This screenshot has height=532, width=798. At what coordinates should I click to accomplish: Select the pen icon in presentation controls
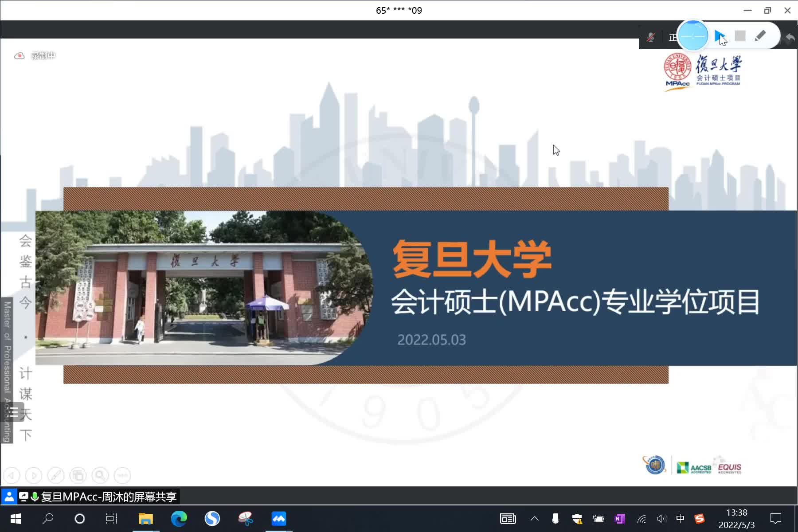(56, 475)
